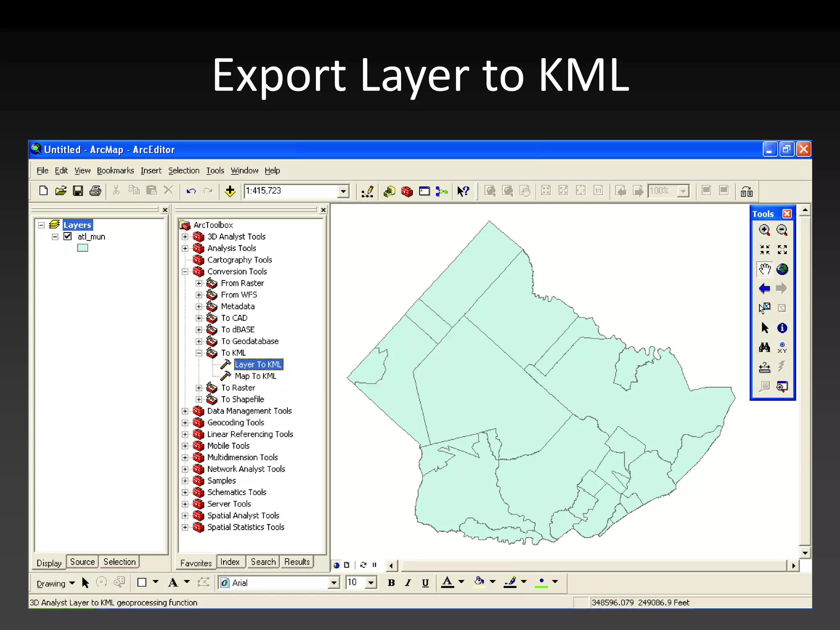Click the What's This help icon
Image resolution: width=840 pixels, height=630 pixels.
tap(463, 191)
